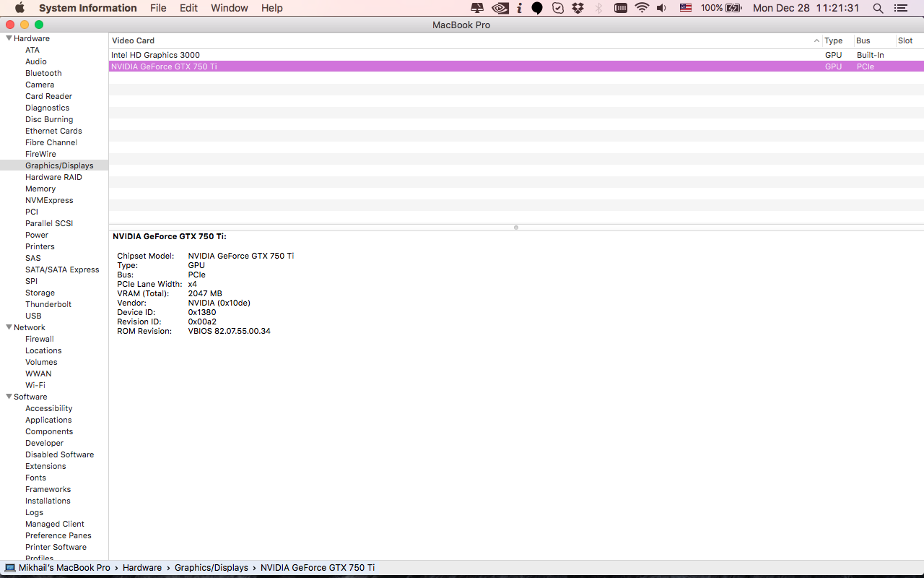The width and height of the screenshot is (924, 578).
Task: Open the US flag input menu
Action: point(686,8)
